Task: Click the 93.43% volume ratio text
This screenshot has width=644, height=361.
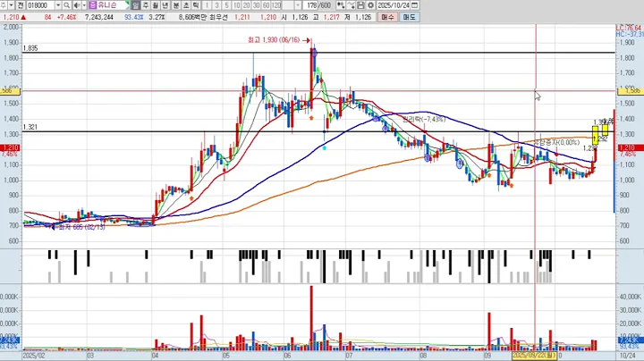Action: click(134, 17)
